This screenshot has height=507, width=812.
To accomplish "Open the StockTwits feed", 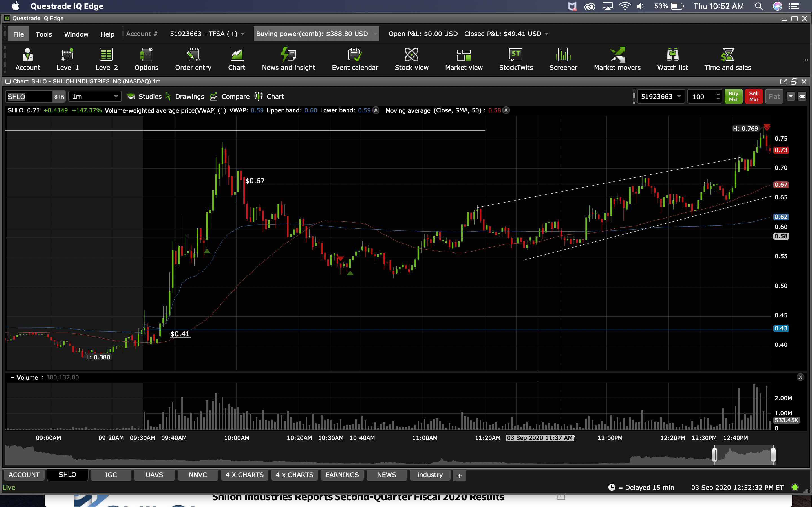I will point(516,59).
